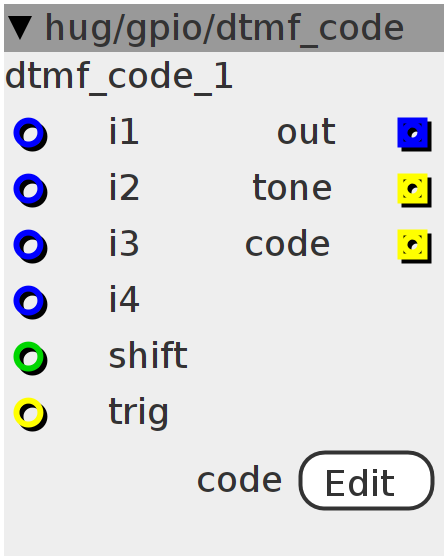Select the shift inlet text label
Screen dimensions: 448x560
[148, 355]
